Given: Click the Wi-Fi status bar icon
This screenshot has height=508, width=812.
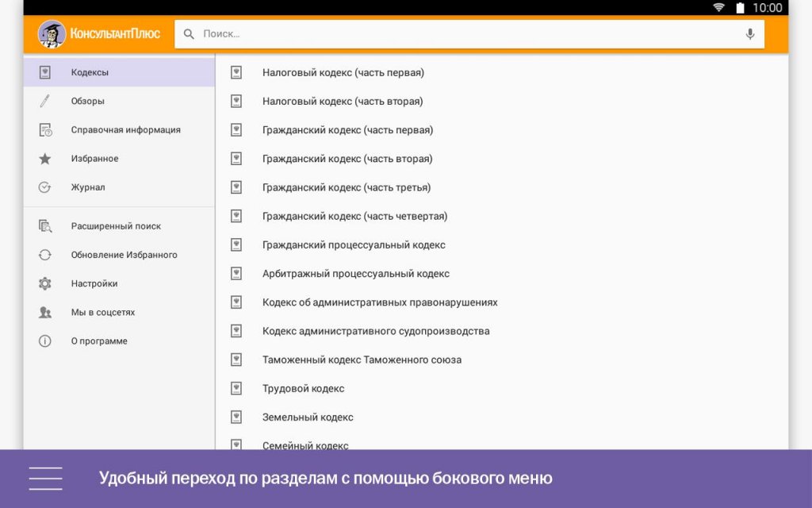Looking at the screenshot, I should tap(718, 7).
